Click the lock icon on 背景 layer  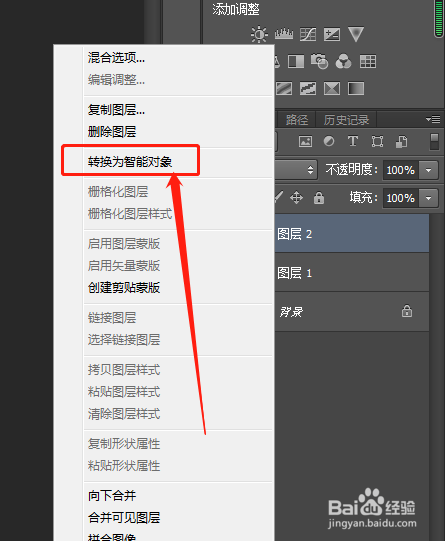point(407,311)
